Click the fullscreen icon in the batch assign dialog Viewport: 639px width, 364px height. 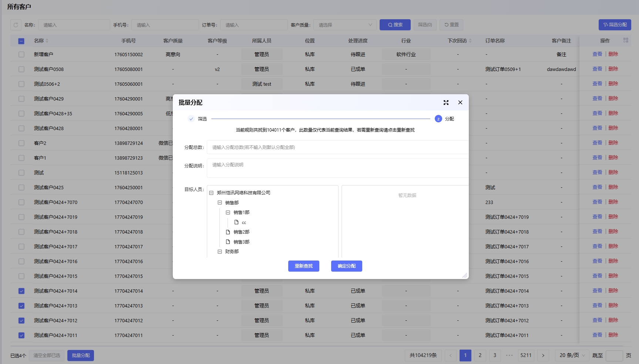tap(446, 103)
